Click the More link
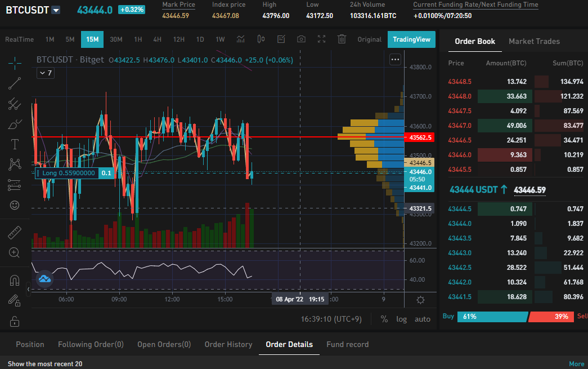This screenshot has width=588, height=369. [x=576, y=364]
